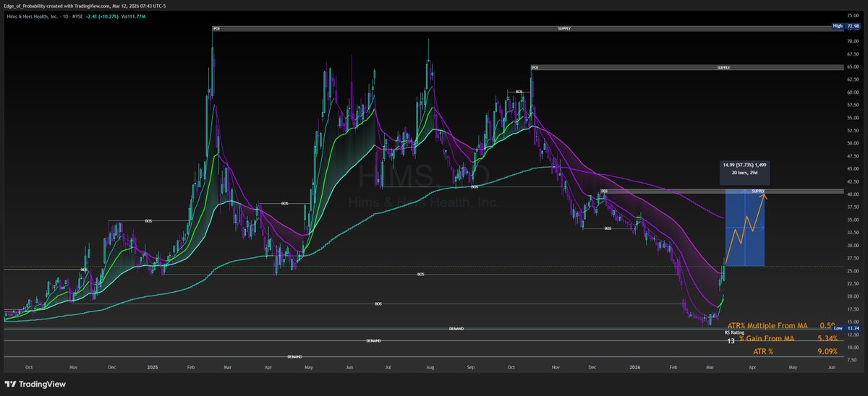Click the '2026' year label on time axis
The width and height of the screenshot is (868, 396).
634,367
